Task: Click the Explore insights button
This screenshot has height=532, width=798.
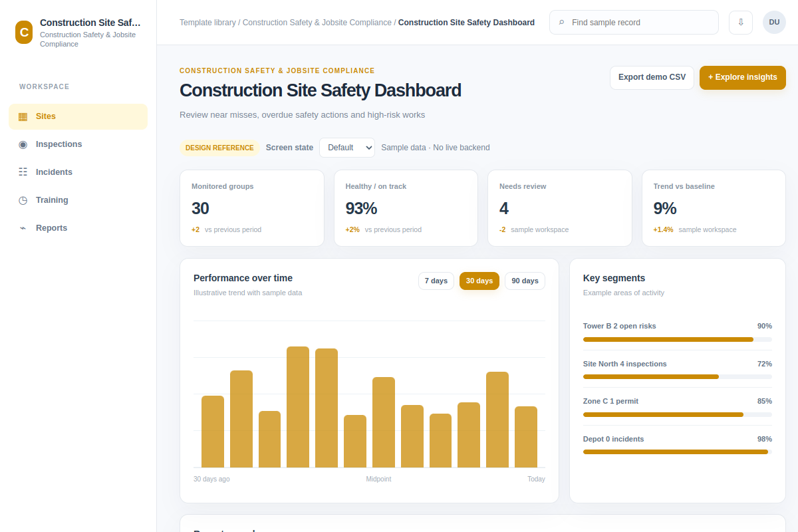Action: point(742,77)
